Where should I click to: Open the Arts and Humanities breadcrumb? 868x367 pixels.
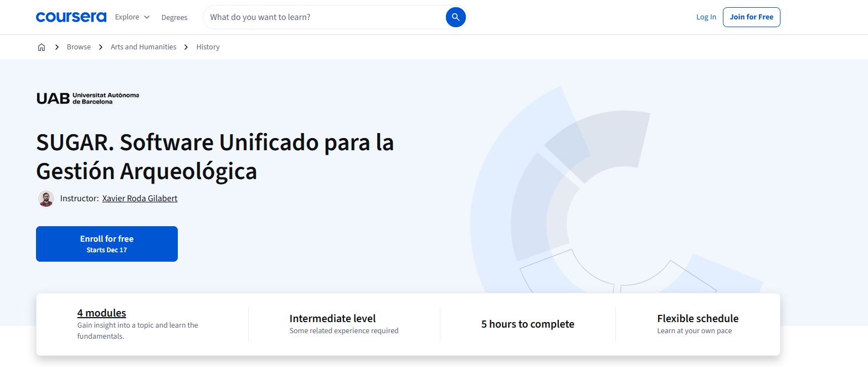pos(143,47)
